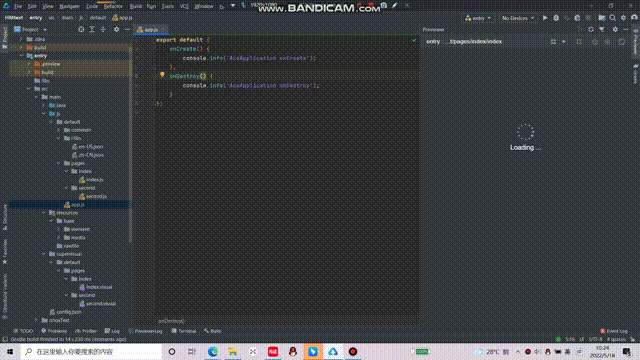The image size is (640, 360).
Task: Click the Windows Start button
Action: point(10,351)
